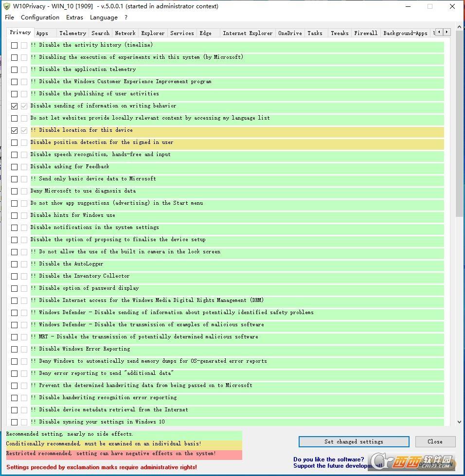
Task: Click yellow 'Conditionally recommended' legend text
Action: (104, 444)
